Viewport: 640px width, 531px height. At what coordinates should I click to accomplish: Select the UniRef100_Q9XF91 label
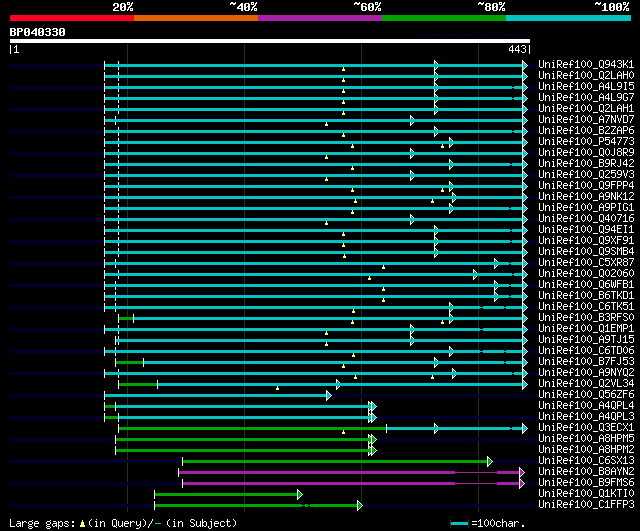(x=586, y=241)
